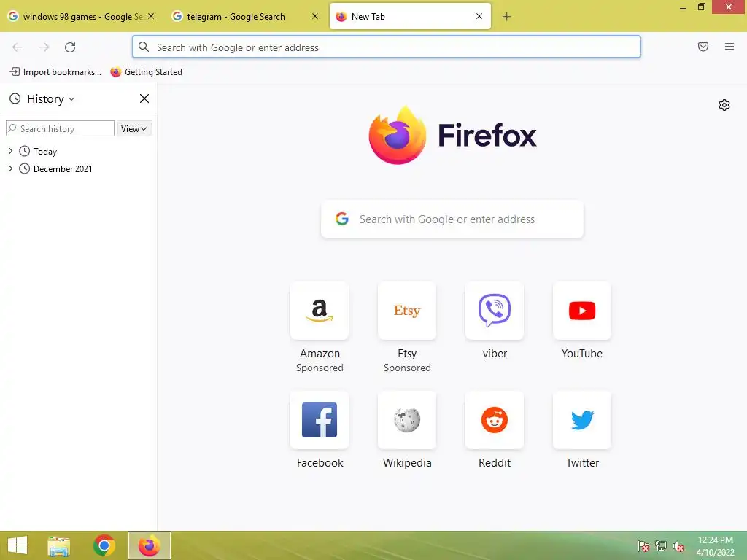Launch File Explorer from taskbar

click(58, 545)
